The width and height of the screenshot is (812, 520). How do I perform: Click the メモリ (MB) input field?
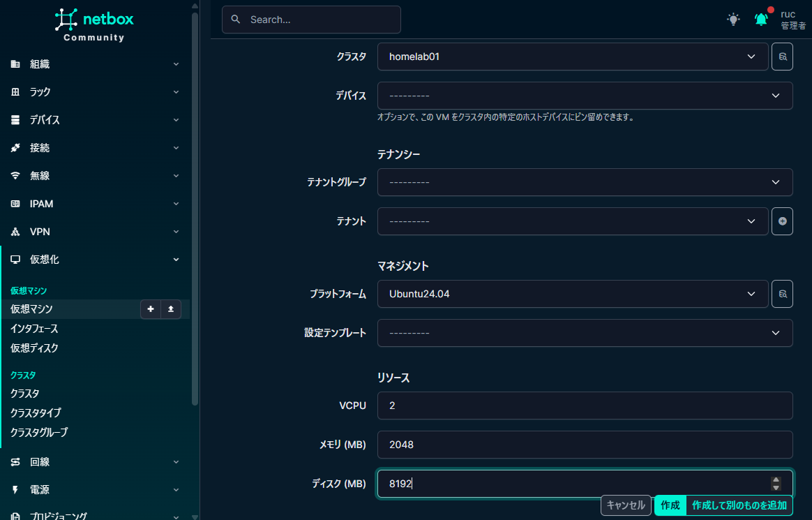585,445
